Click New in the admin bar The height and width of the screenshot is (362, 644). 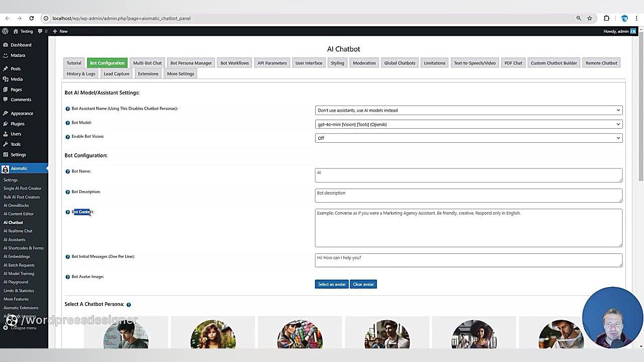click(60, 31)
